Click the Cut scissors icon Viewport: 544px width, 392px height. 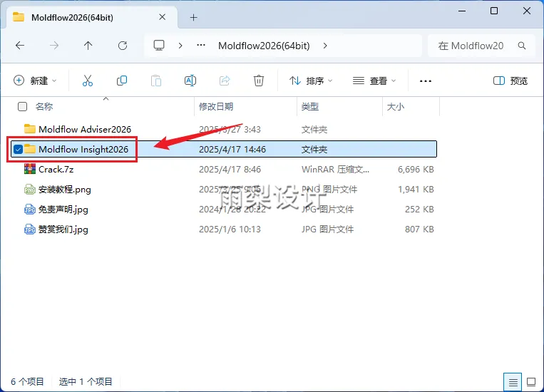(x=88, y=81)
